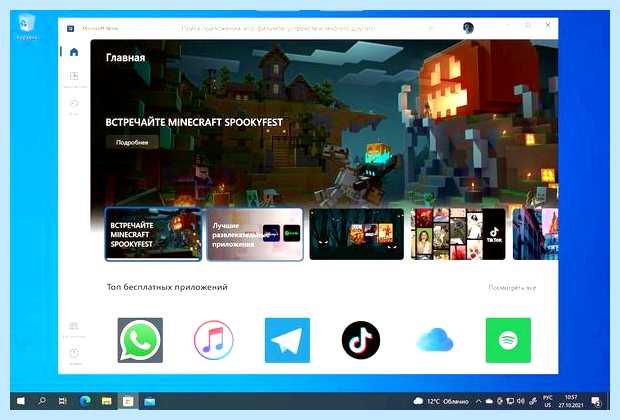Select the TikTok collage carousel card
The image size is (620, 420).
458,234
